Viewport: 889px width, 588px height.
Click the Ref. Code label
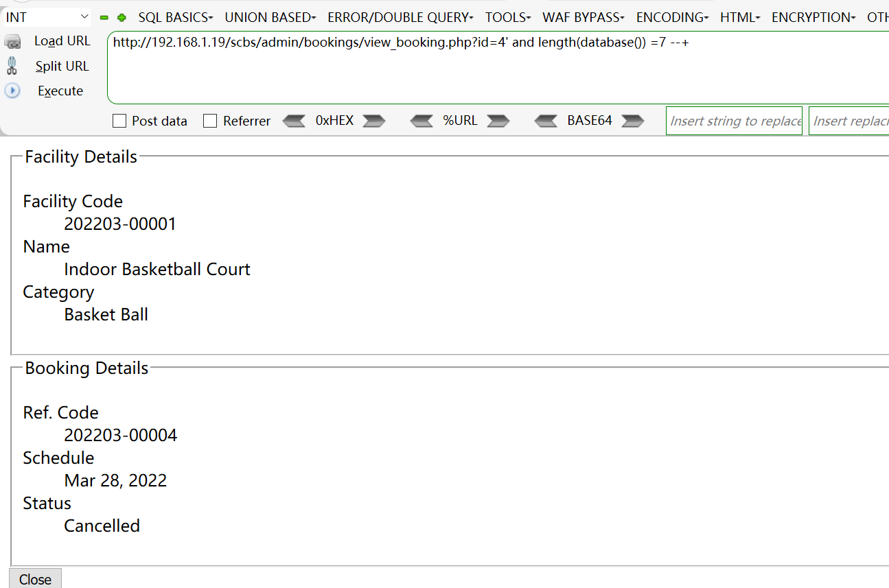click(60, 413)
